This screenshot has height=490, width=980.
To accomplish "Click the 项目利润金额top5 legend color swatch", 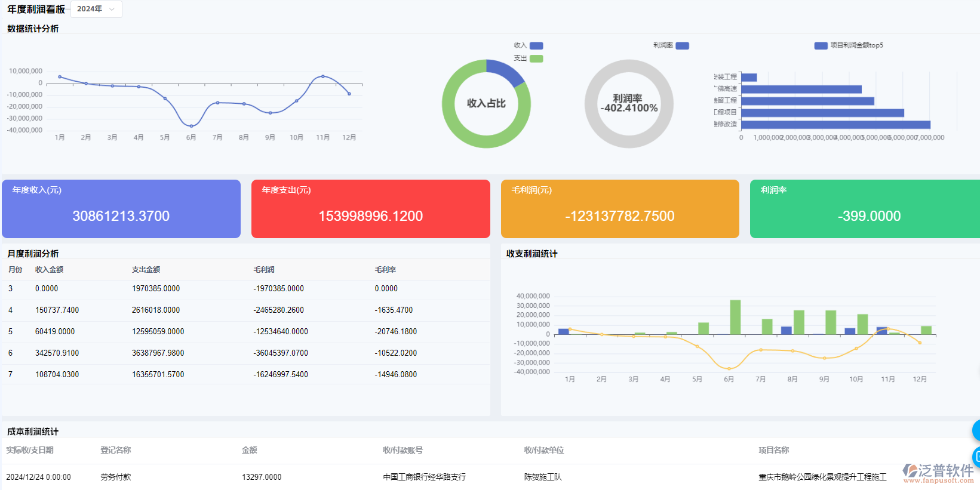I will [821, 45].
